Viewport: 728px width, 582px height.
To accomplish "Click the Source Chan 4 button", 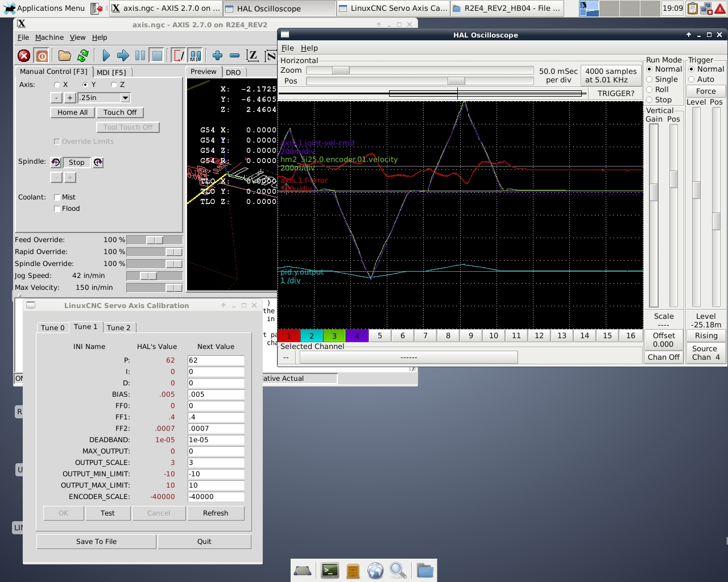I will pyautogui.click(x=706, y=353).
